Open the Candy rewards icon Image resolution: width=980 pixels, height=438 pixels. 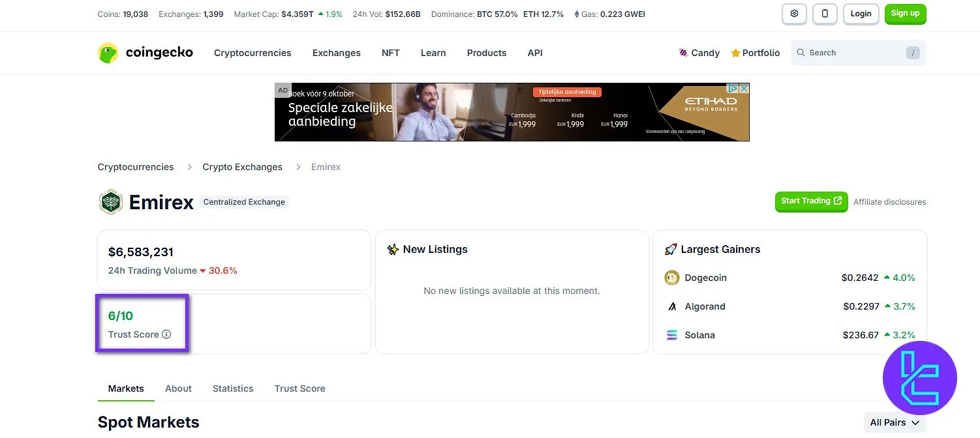[684, 52]
